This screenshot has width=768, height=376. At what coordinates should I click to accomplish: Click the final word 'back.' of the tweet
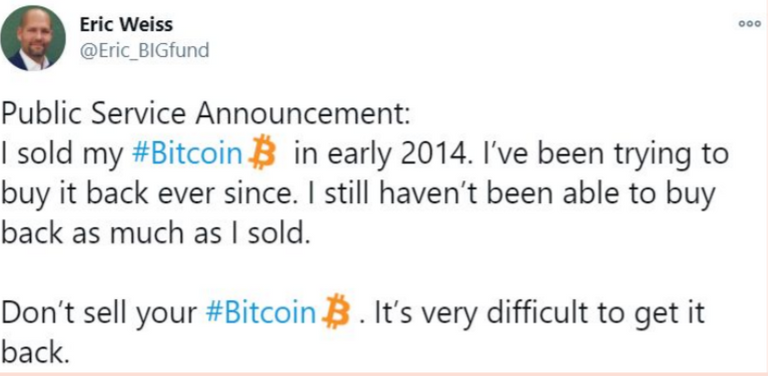tap(33, 353)
